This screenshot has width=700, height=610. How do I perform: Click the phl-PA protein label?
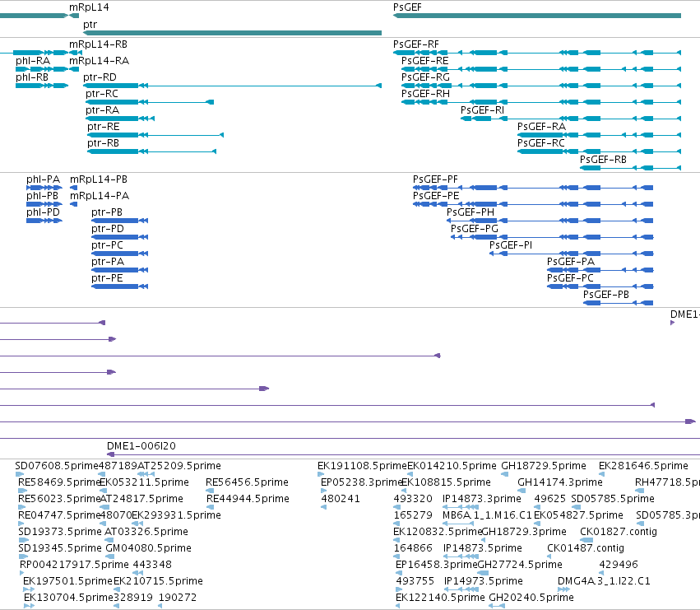43,179
